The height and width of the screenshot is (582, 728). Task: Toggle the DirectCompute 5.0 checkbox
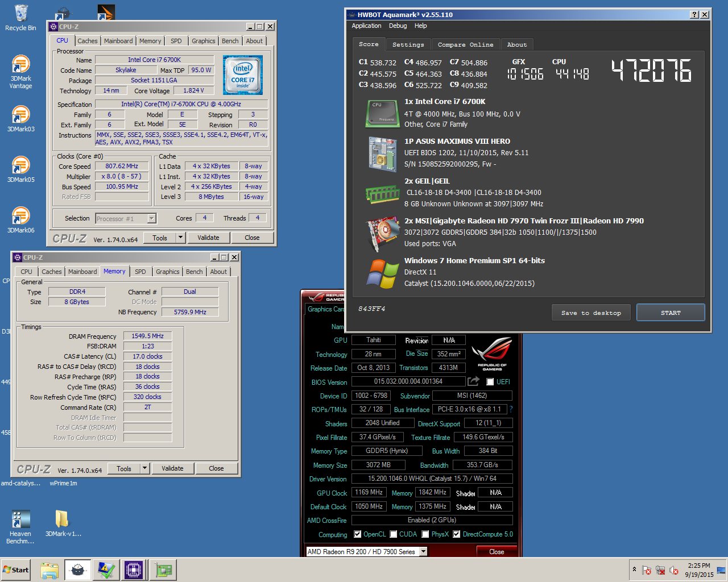click(456, 534)
